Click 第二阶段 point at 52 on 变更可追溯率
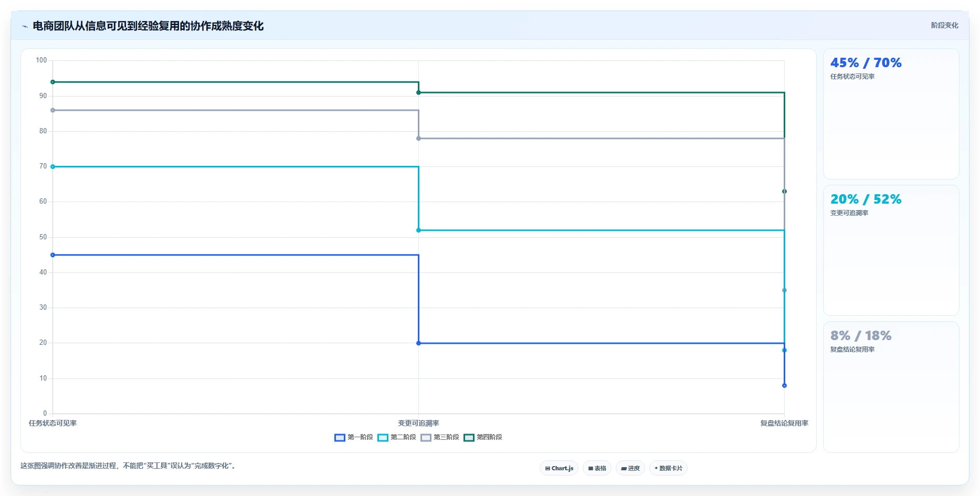Image resolution: width=980 pixels, height=496 pixels. click(418, 230)
